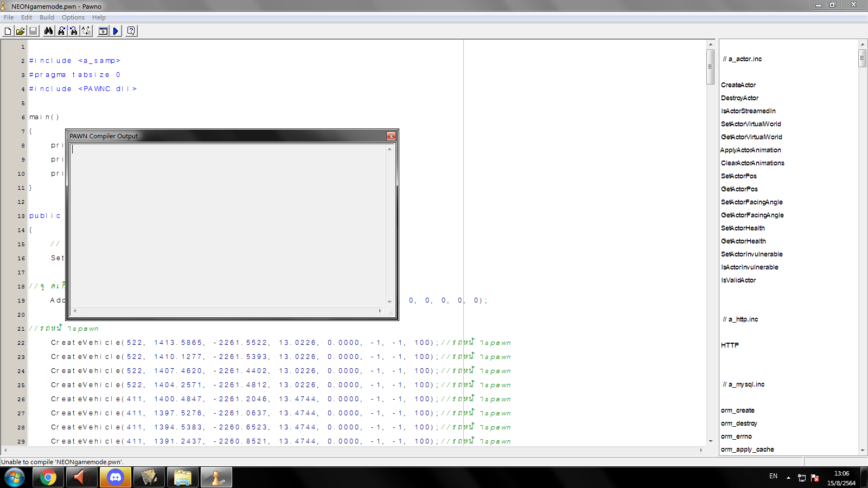Screen dimensions: 868x488
Task: Open the Help question mark icon
Action: (131, 31)
